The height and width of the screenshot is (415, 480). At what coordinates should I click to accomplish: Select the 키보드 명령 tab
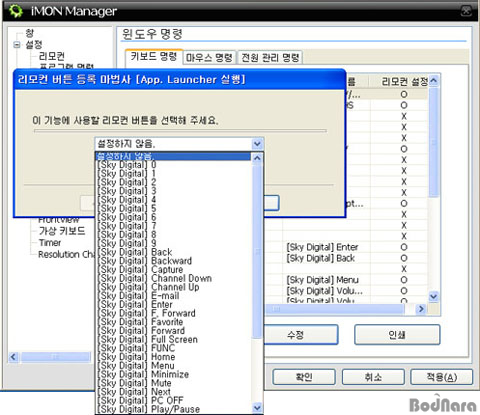pos(154,56)
